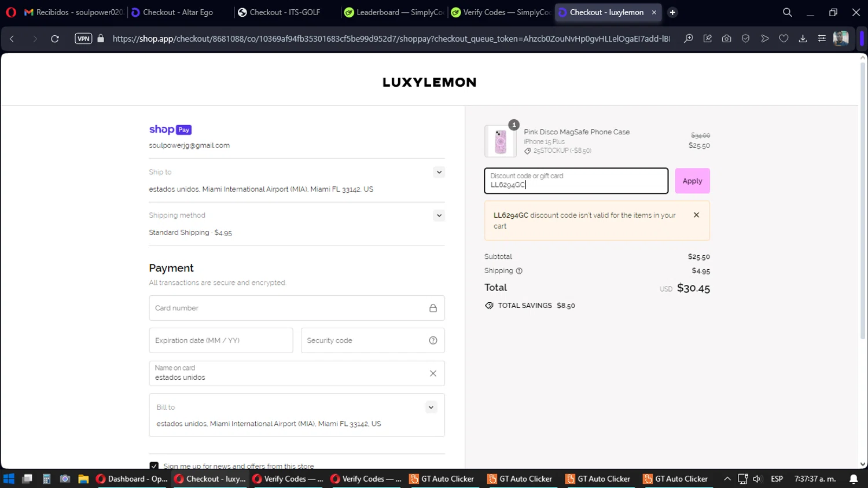Show hidden system tray icons
Viewport: 868px width, 488px height.
(x=727, y=479)
